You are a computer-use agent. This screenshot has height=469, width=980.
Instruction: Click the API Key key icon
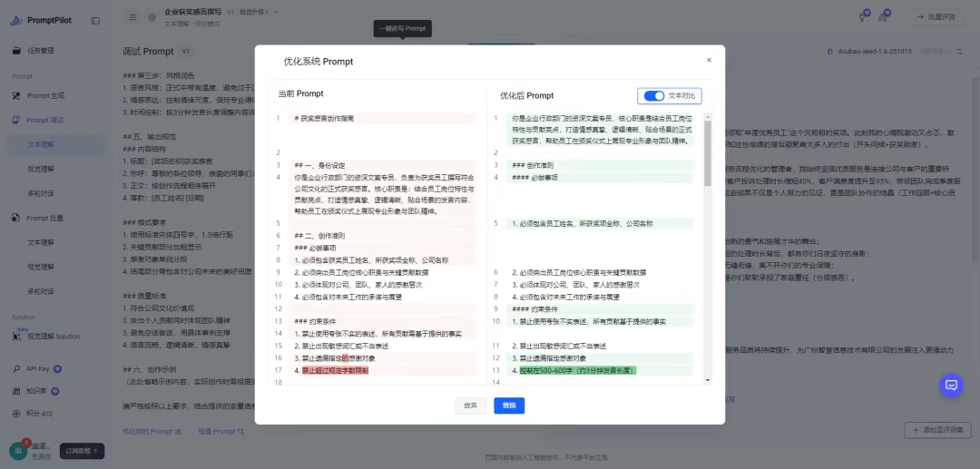tap(17, 368)
